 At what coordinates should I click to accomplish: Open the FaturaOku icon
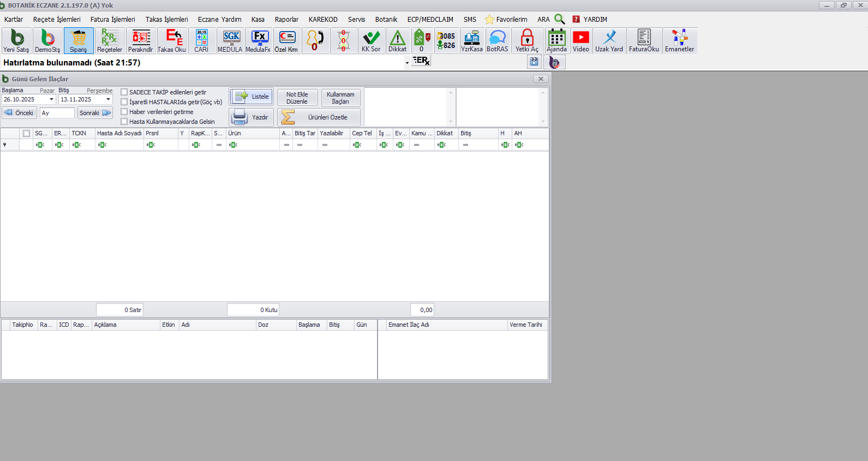644,41
